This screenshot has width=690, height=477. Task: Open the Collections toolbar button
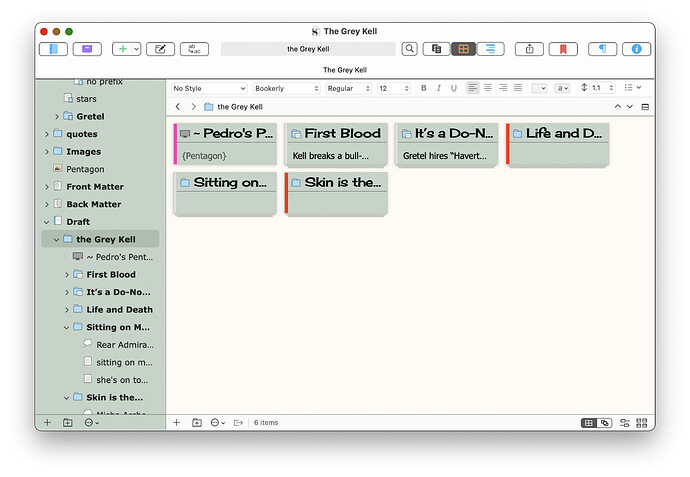pyautogui.click(x=87, y=49)
